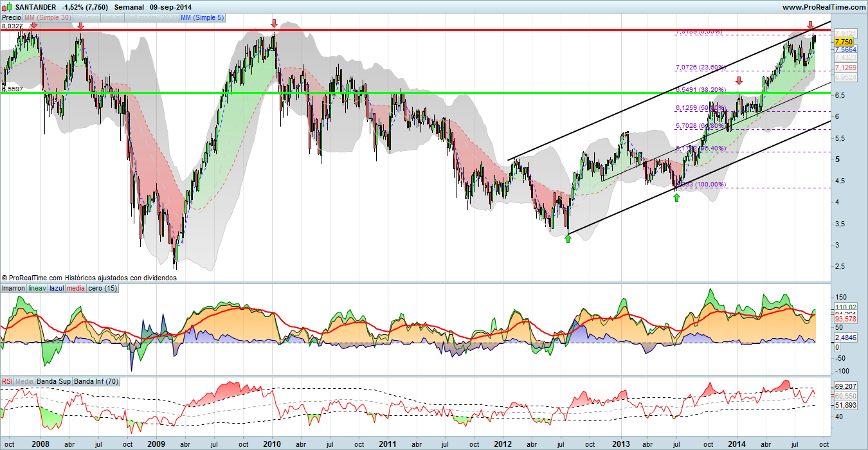Click the faded Boll sup label

pyautogui.click(x=87, y=17)
